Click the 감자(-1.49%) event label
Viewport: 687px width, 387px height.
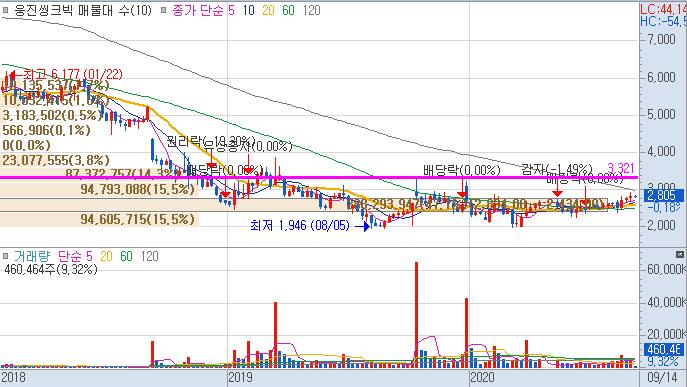click(x=556, y=169)
